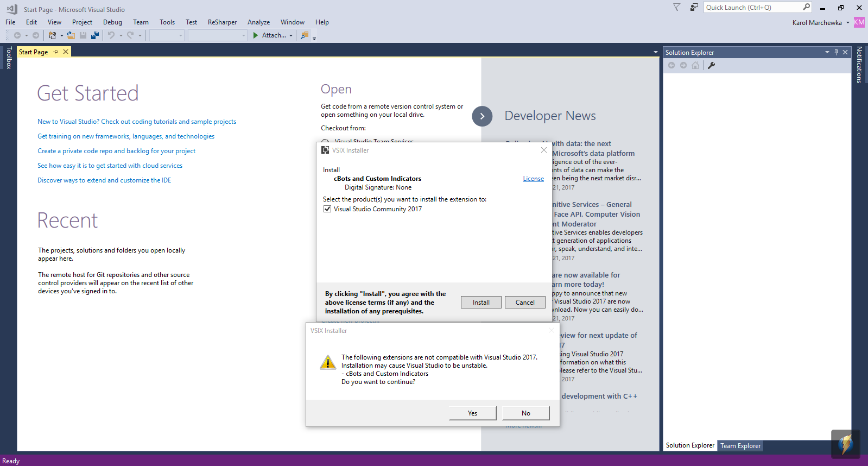
Task: Click the Redo toolbar icon
Action: (x=130, y=35)
